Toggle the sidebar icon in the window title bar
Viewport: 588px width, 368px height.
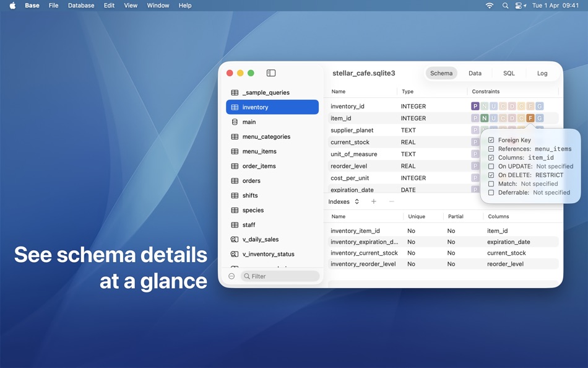click(x=270, y=72)
